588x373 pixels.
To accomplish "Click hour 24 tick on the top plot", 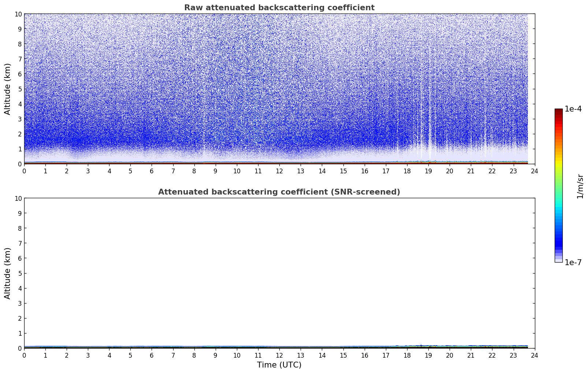I will coord(535,171).
